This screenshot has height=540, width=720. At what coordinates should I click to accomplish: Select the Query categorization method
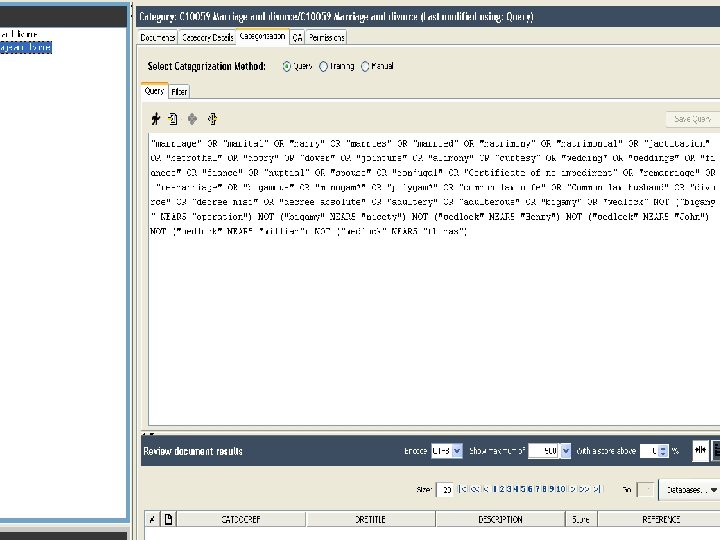287,67
